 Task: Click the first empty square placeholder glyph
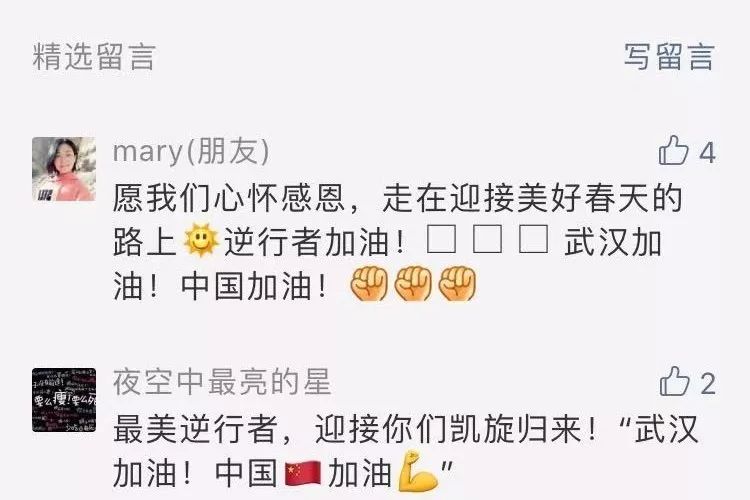(x=441, y=239)
